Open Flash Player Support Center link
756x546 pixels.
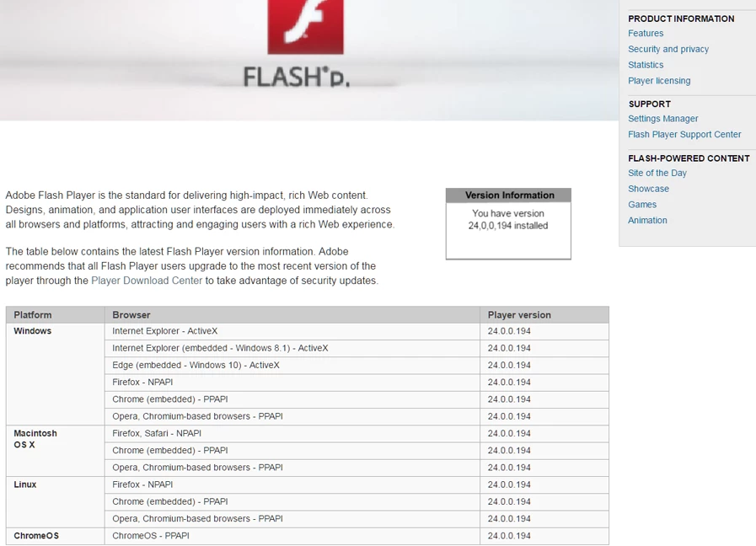pos(684,135)
